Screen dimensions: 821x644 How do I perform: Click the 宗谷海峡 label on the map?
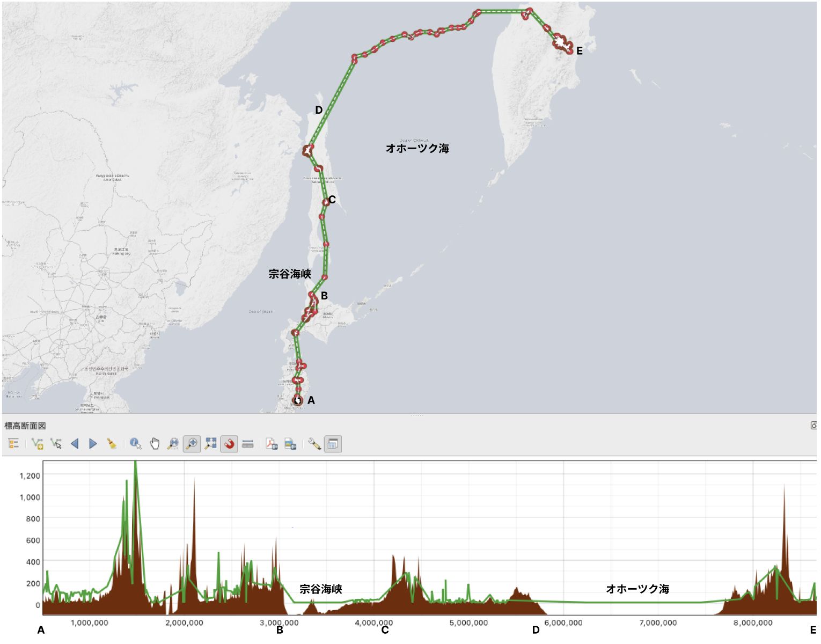tap(290, 274)
